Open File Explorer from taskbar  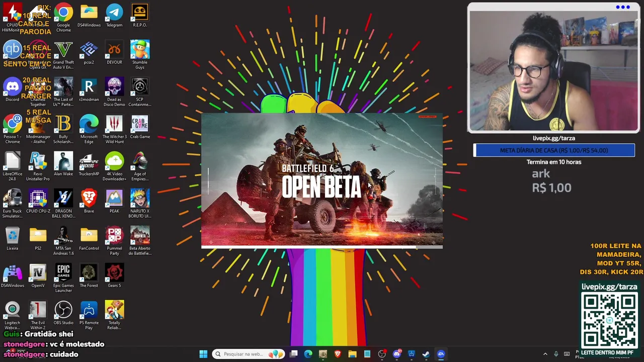pyautogui.click(x=352, y=354)
